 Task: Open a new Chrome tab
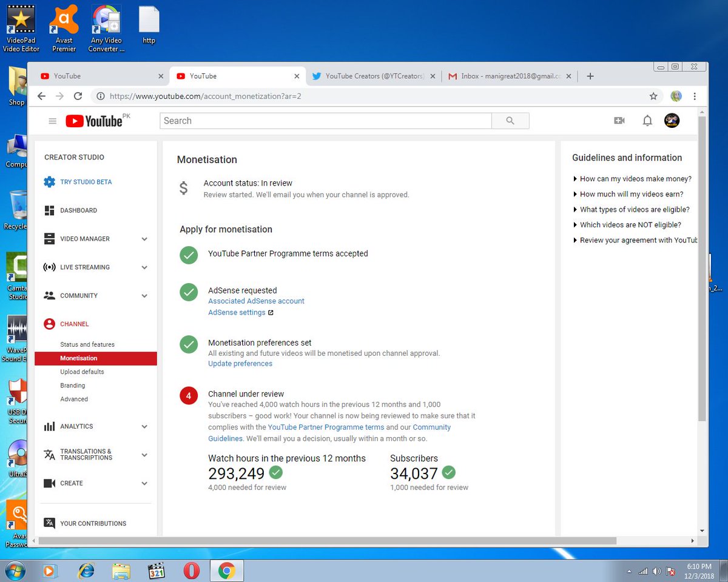[x=590, y=76]
